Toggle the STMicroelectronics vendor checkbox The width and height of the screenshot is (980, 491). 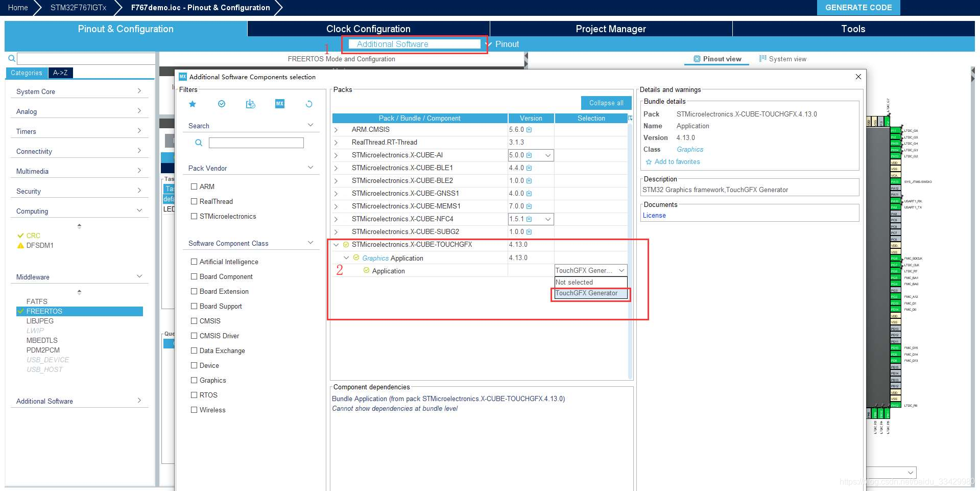(194, 216)
